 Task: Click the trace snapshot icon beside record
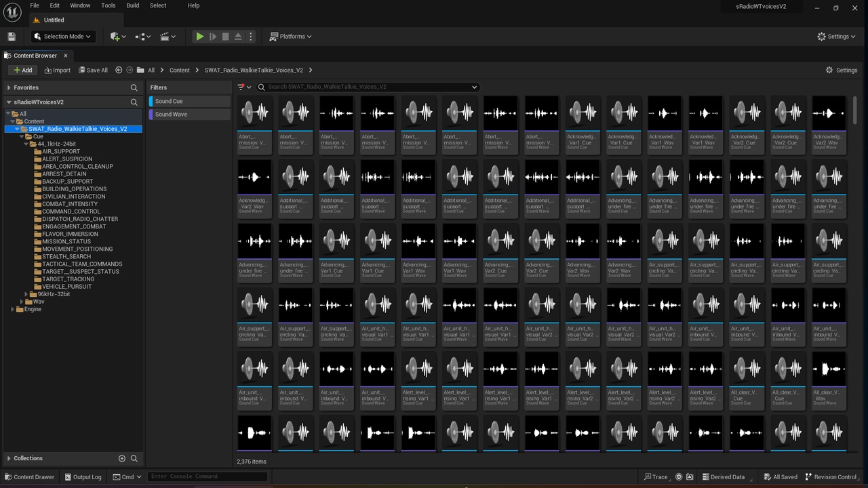coord(690,476)
